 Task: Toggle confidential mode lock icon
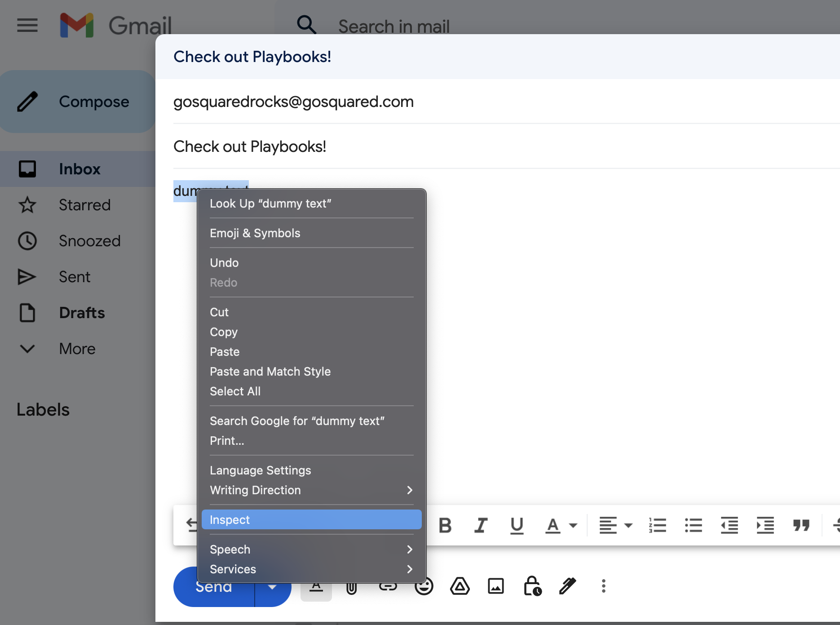tap(532, 586)
